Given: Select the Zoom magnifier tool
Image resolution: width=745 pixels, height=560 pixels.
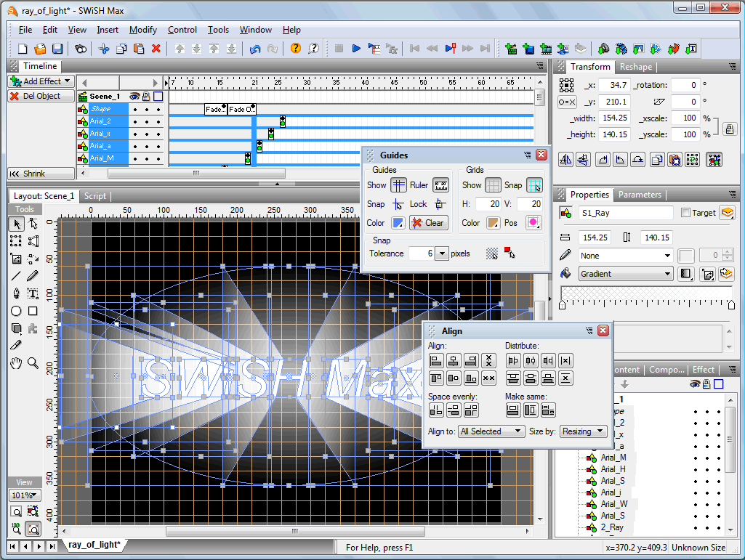Looking at the screenshot, I should click(33, 362).
